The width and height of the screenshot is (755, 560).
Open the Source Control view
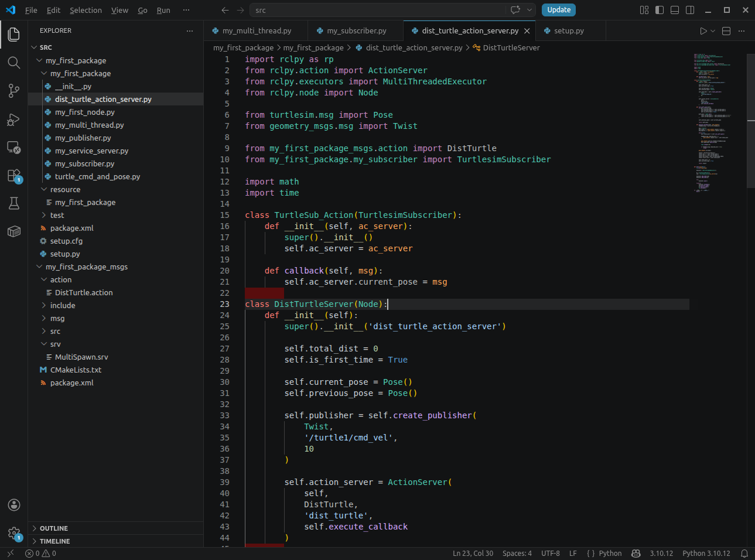(x=13, y=91)
